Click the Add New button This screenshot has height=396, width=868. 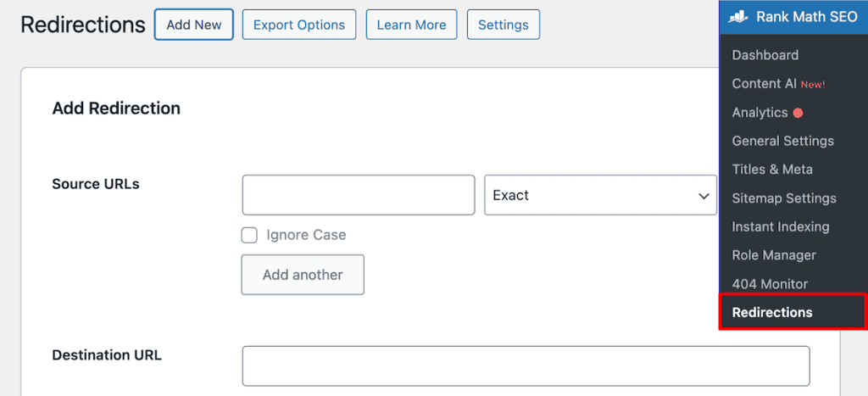(x=193, y=25)
